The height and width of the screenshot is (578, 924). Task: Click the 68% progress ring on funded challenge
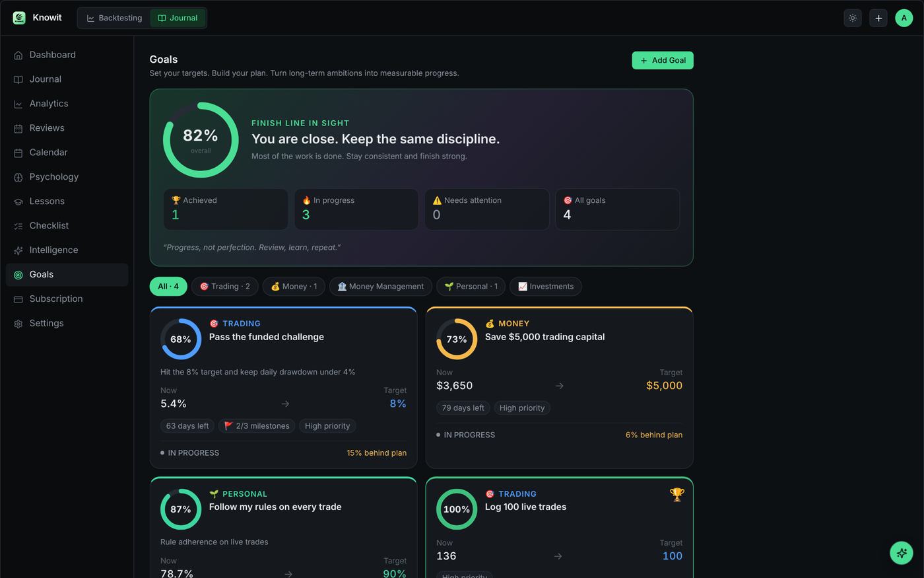pos(181,340)
